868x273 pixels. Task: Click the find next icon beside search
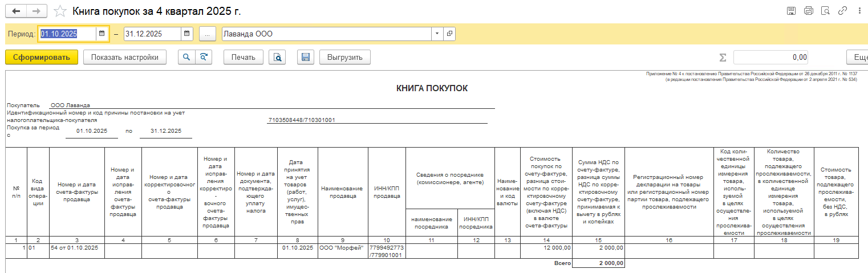(x=202, y=57)
